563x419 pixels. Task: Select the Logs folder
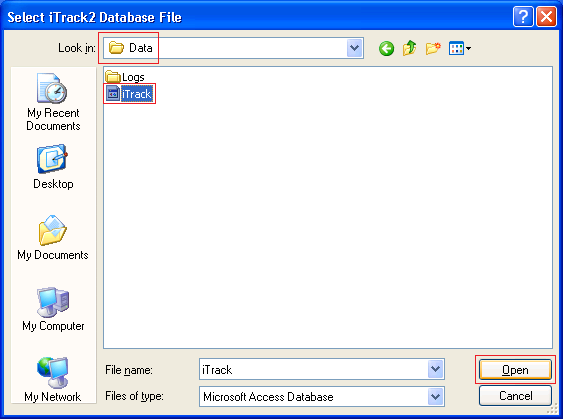pyautogui.click(x=125, y=76)
